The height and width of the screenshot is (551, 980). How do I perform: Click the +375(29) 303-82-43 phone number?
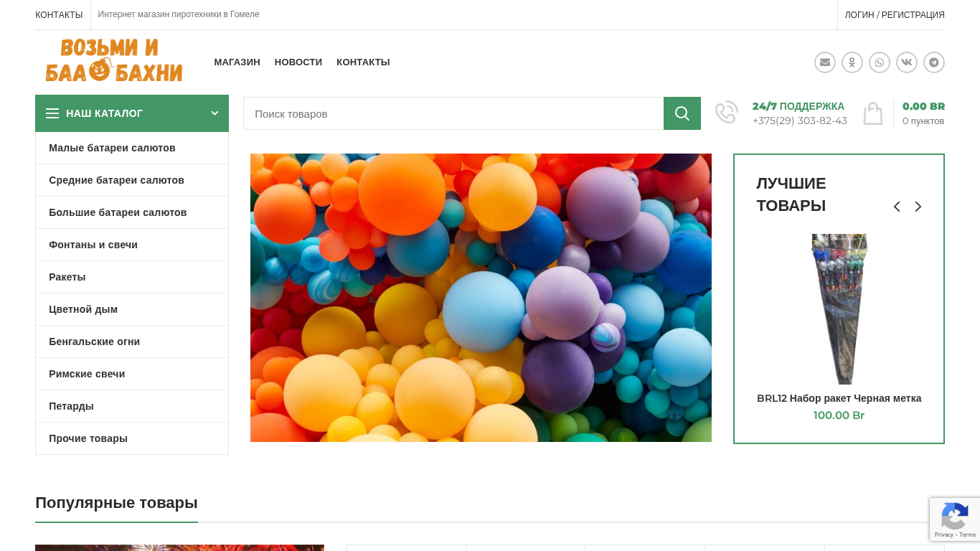[800, 121]
